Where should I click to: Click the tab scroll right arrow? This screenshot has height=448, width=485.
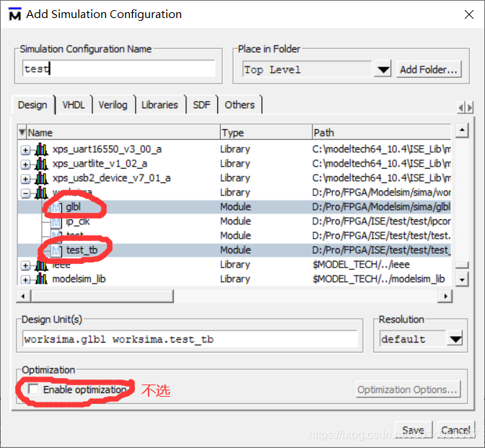(470, 107)
